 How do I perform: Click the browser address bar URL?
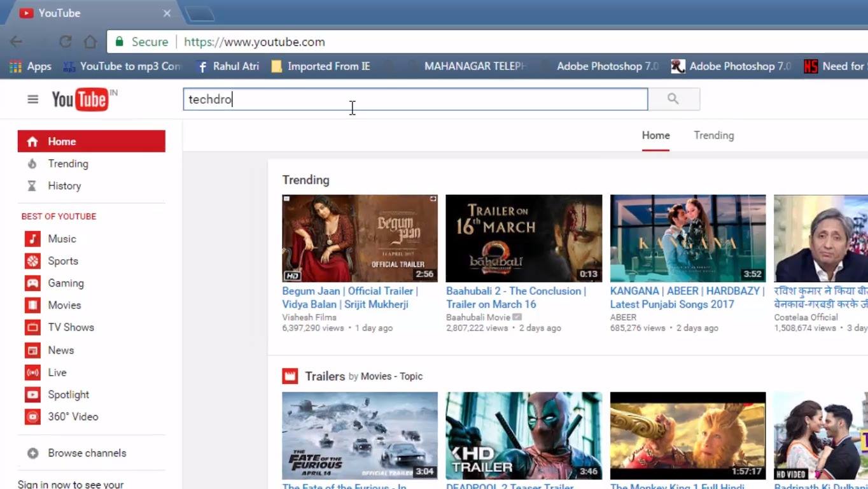[x=255, y=42]
